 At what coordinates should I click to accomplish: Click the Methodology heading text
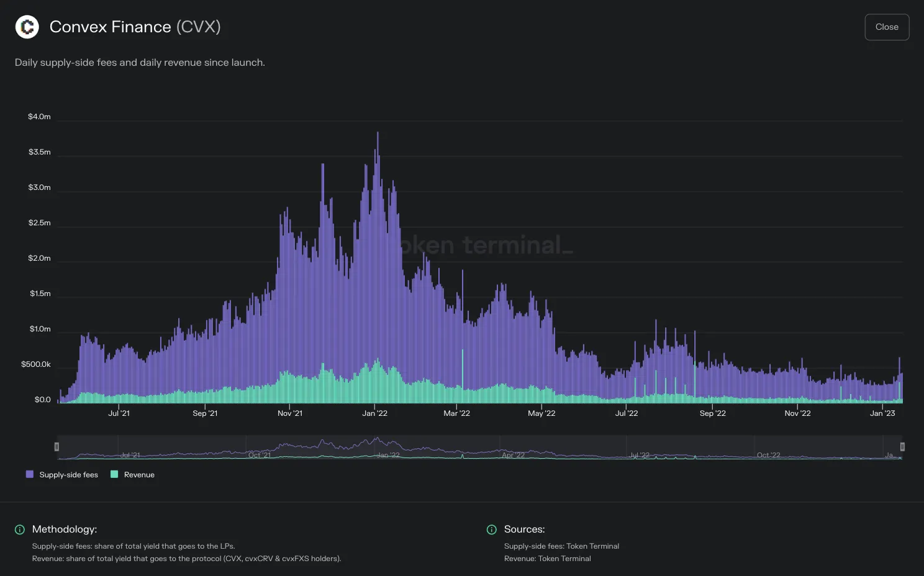(x=65, y=529)
